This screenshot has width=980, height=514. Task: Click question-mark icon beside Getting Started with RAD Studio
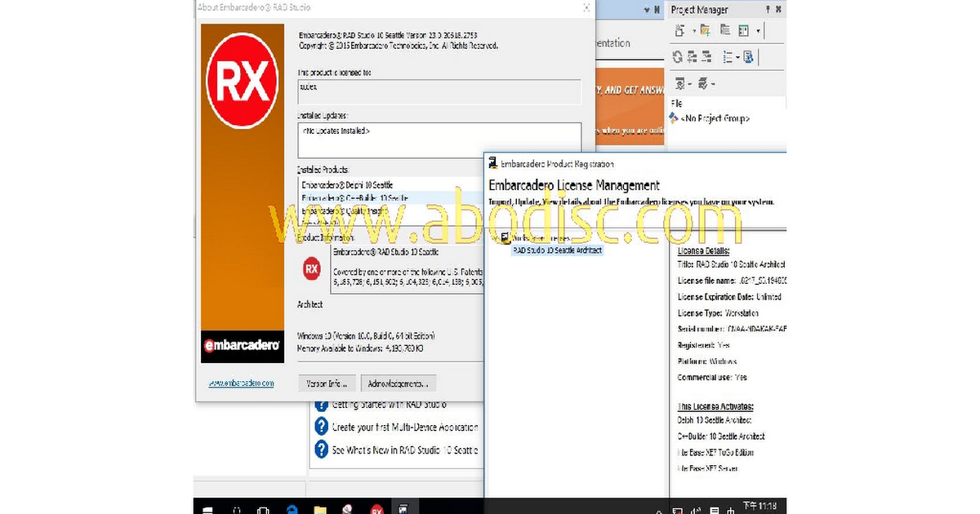(321, 404)
